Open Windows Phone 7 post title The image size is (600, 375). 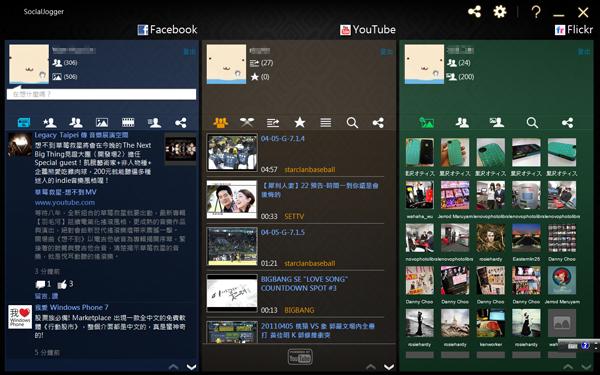[72, 307]
